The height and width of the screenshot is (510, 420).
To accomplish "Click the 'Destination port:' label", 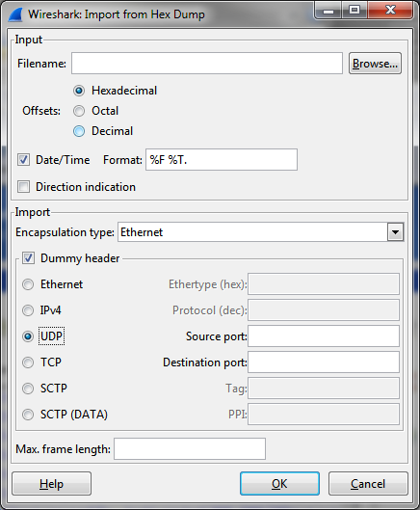I will (x=205, y=362).
